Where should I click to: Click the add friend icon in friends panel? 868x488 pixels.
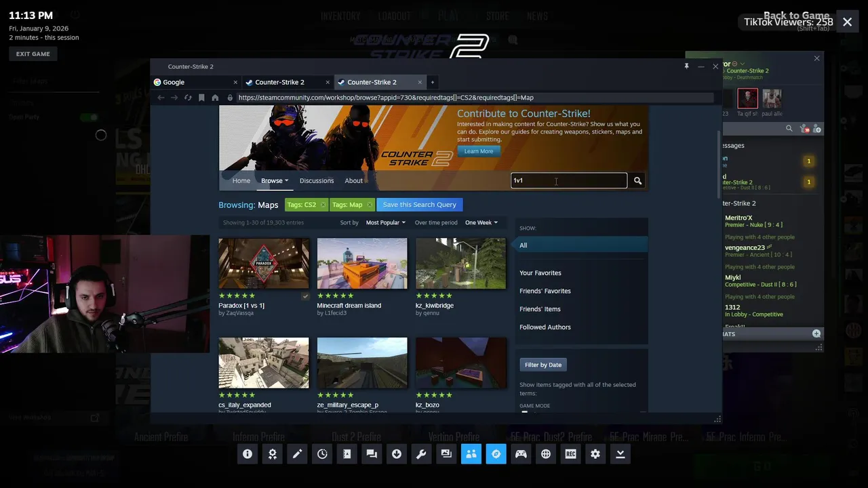coord(816,128)
